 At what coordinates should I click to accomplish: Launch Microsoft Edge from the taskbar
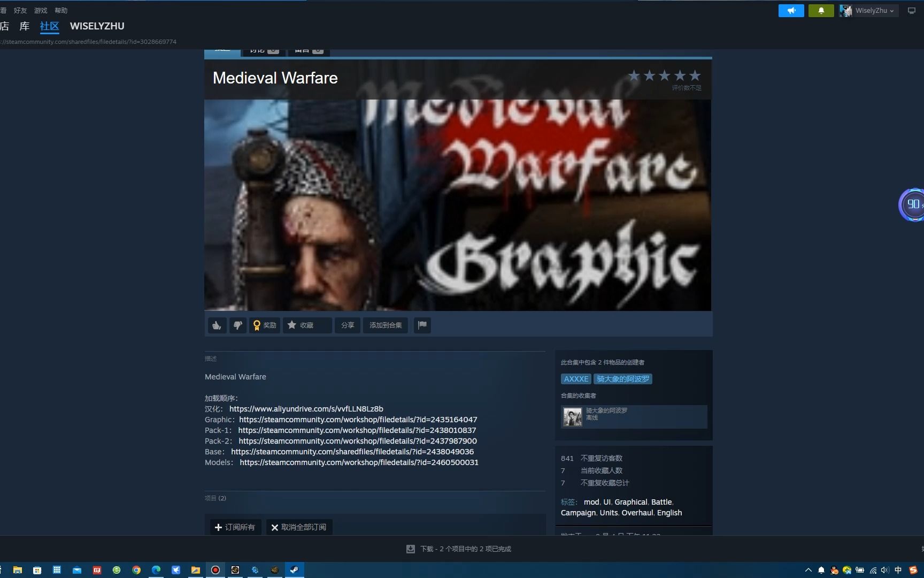(x=156, y=570)
